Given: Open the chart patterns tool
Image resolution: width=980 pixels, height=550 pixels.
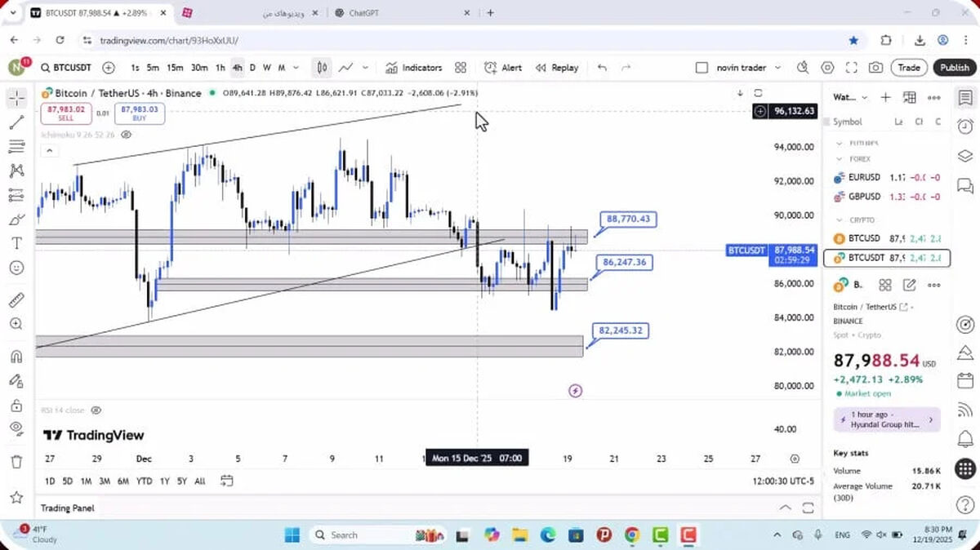Looking at the screenshot, I should click(16, 171).
